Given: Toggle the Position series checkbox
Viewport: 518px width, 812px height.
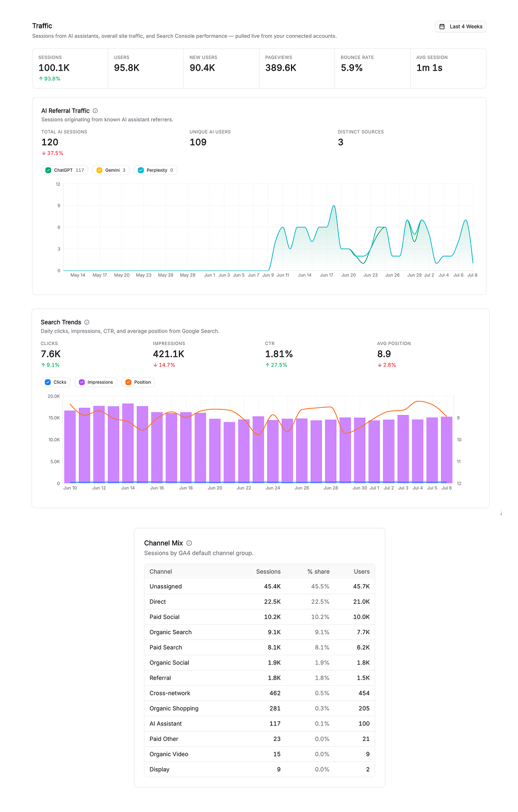Looking at the screenshot, I should 128,382.
